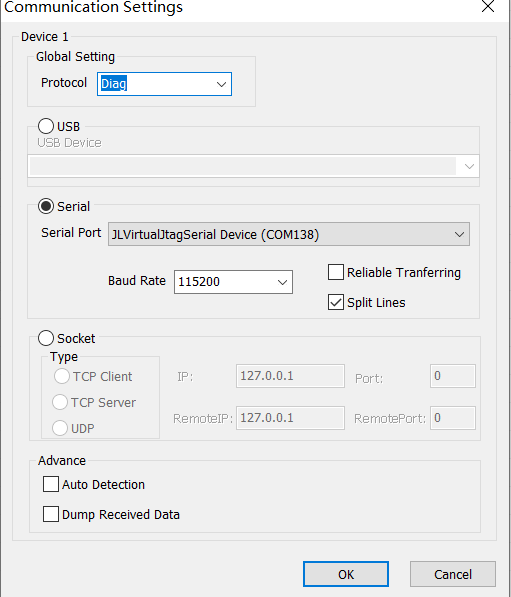Click the RemoteIP input field

coord(291,418)
